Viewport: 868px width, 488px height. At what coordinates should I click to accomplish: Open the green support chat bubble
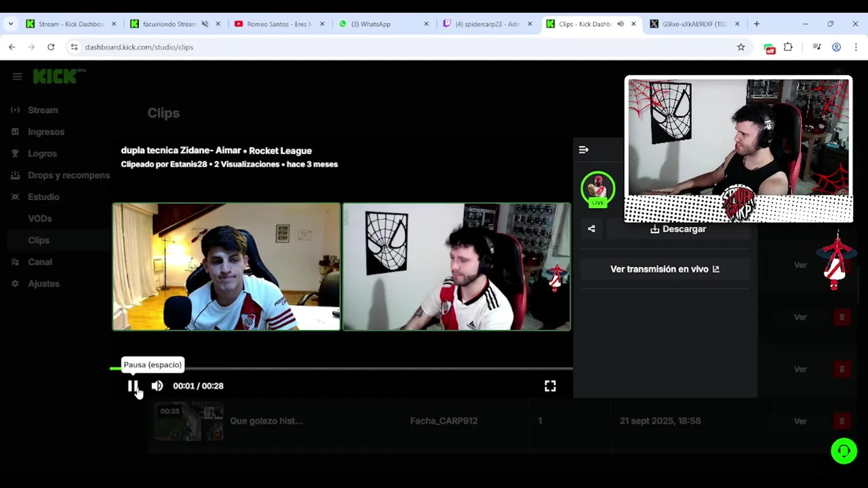pos(844,451)
